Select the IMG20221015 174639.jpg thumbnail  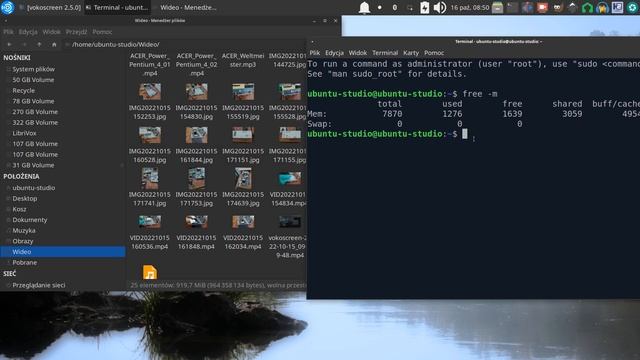[243, 178]
